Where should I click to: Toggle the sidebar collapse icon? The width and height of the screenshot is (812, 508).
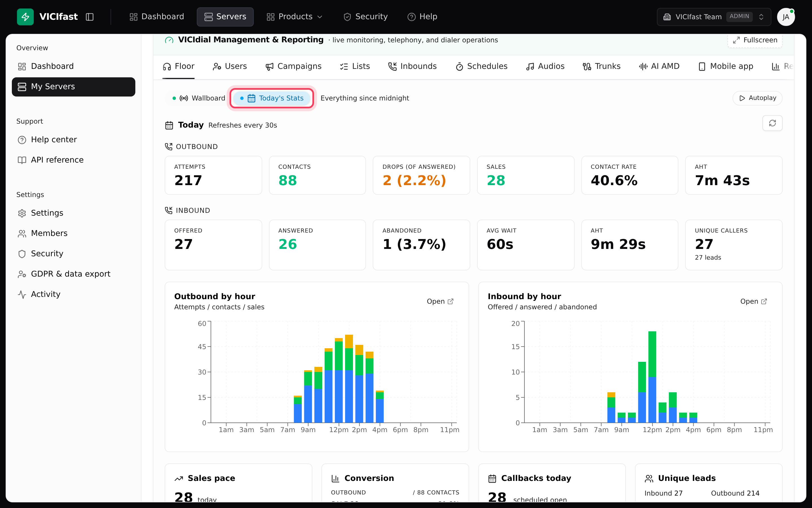[90, 17]
